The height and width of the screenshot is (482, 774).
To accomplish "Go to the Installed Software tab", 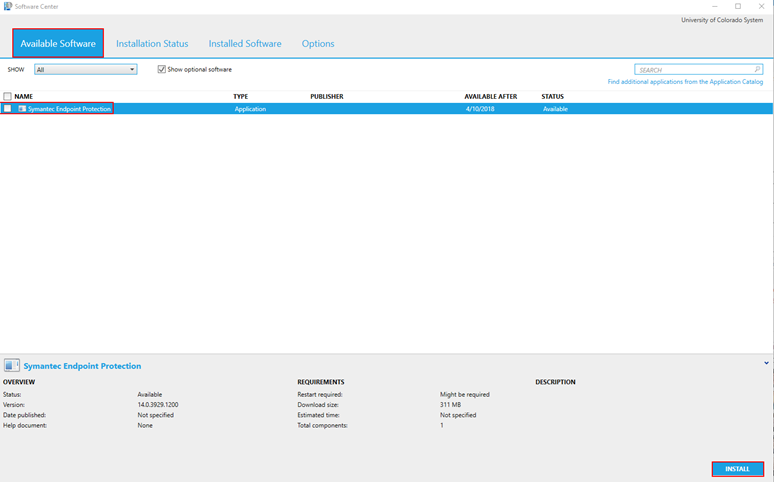I will pyautogui.click(x=245, y=43).
